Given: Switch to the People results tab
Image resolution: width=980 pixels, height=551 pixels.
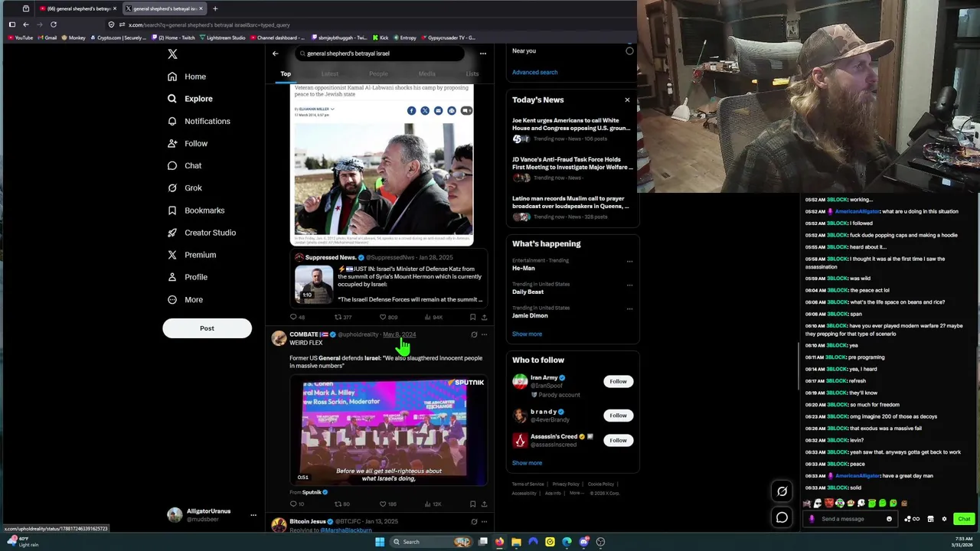Looking at the screenshot, I should coord(378,73).
